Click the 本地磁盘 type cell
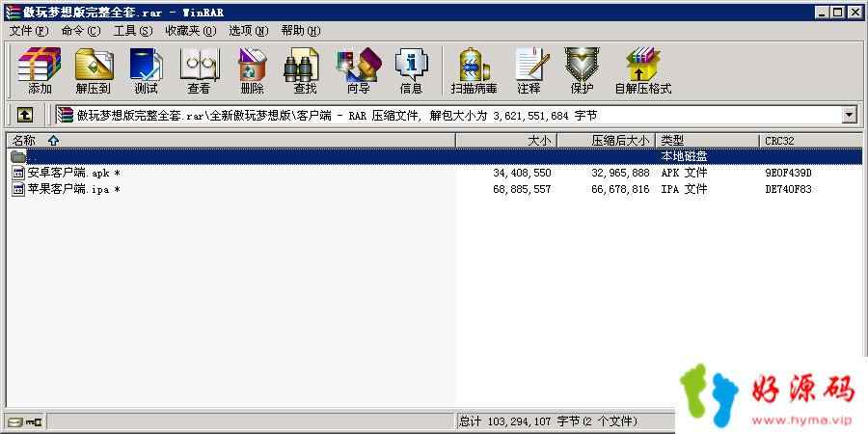 pos(684,156)
